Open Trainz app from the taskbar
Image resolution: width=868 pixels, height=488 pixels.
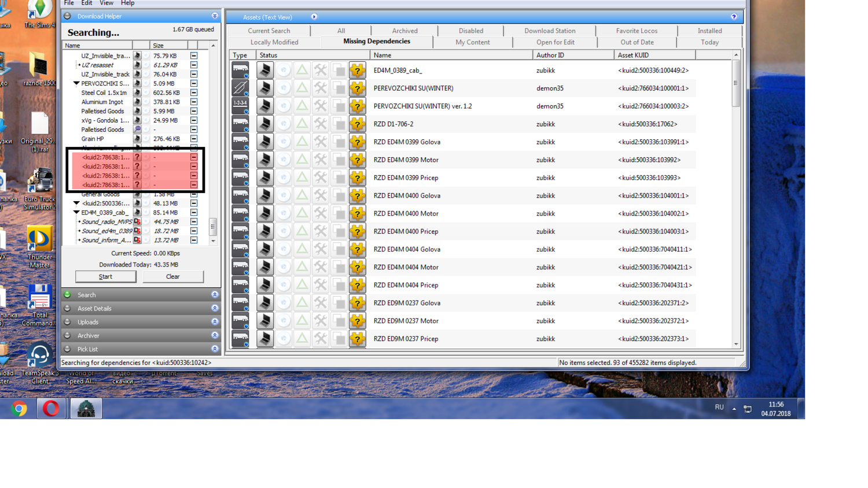[86, 409]
